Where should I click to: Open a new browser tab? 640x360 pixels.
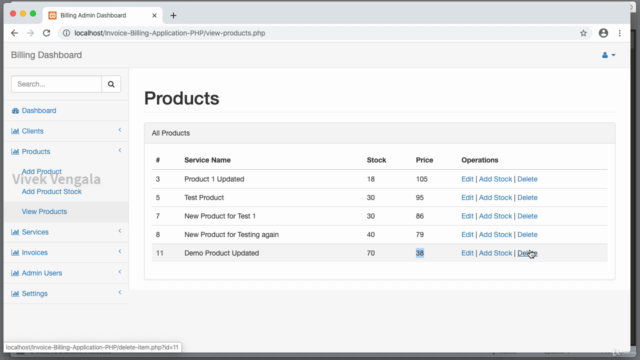(x=173, y=16)
